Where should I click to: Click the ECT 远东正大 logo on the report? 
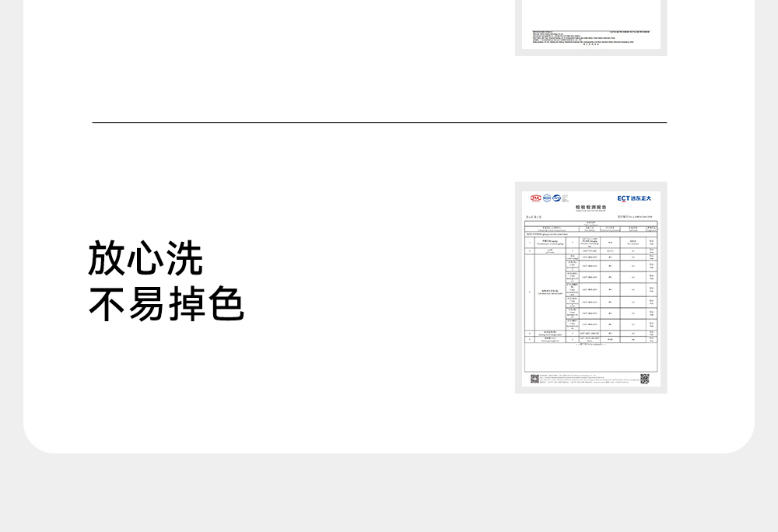pyautogui.click(x=634, y=198)
